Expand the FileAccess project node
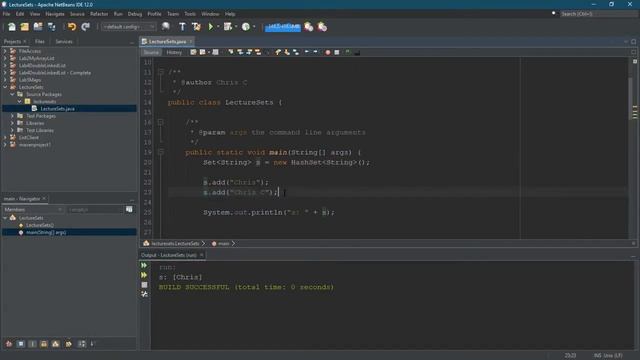Screen dimensions: 640x360 pyautogui.click(x=5, y=51)
